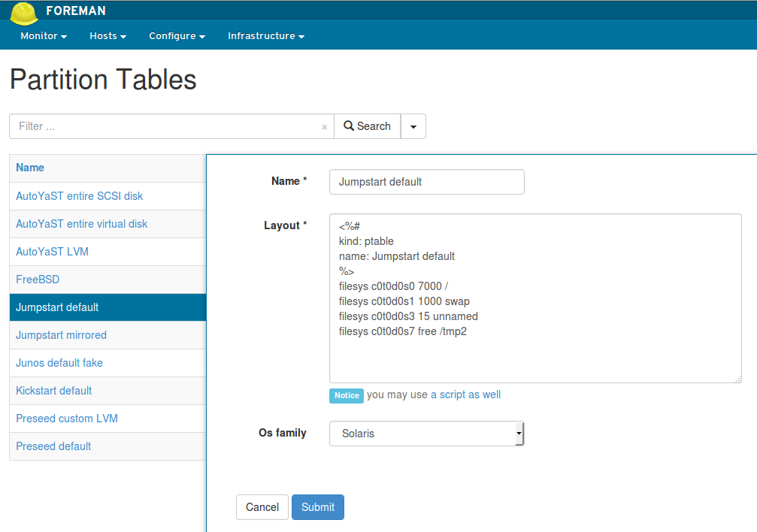Viewport: 757px width, 532px height.
Task: Click the Cancel button
Action: click(262, 507)
